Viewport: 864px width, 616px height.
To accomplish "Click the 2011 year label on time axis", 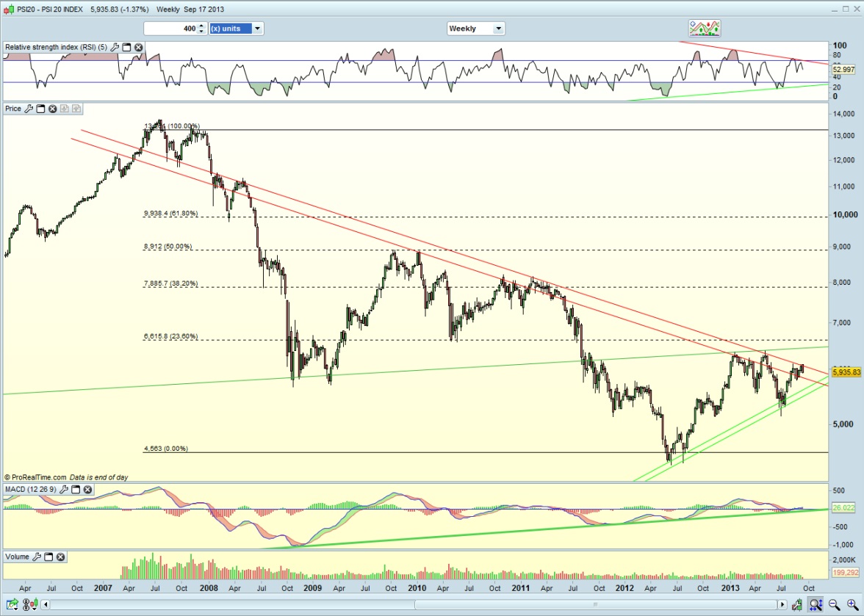I will coord(521,588).
